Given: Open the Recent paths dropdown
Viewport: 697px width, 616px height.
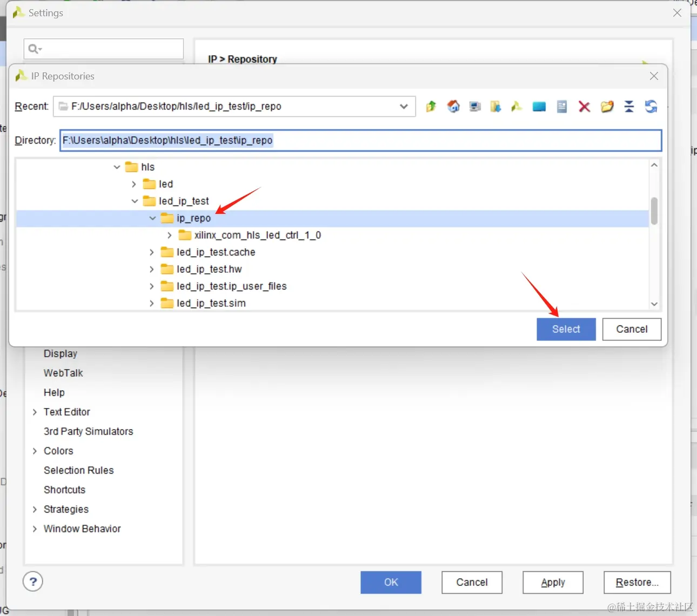Looking at the screenshot, I should point(404,106).
